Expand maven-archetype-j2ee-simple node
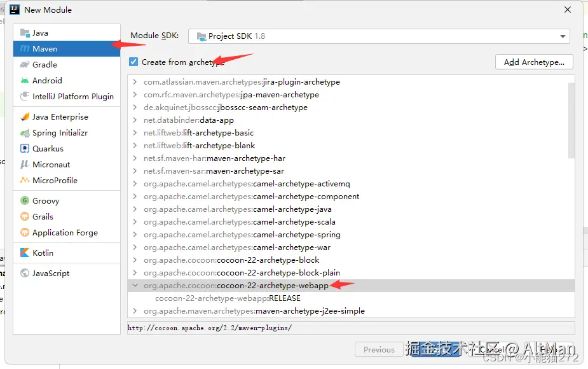 135,311
